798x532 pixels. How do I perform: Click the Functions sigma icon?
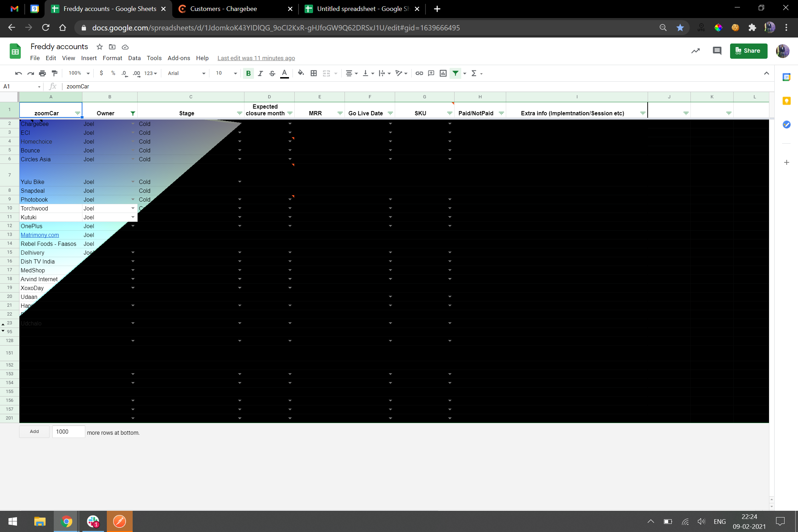(x=474, y=73)
